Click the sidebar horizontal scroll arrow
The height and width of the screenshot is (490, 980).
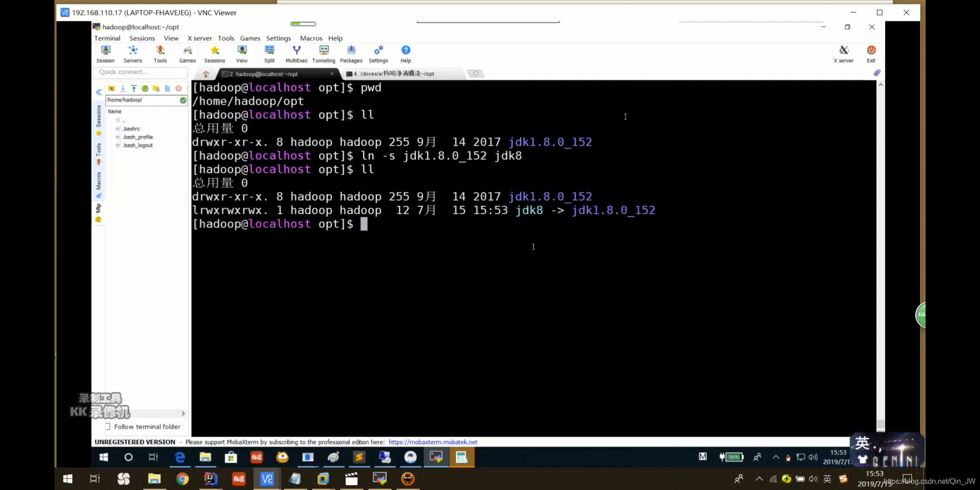tap(183, 413)
